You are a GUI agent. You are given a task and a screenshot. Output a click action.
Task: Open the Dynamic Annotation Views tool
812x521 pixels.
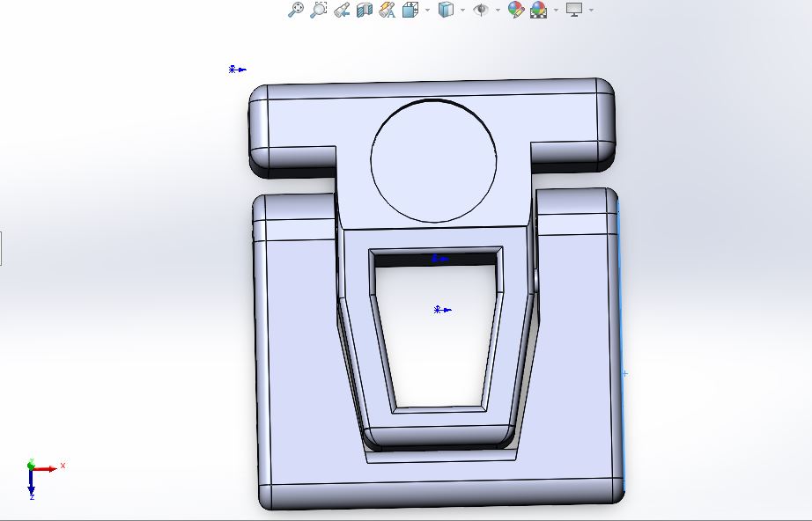388,10
